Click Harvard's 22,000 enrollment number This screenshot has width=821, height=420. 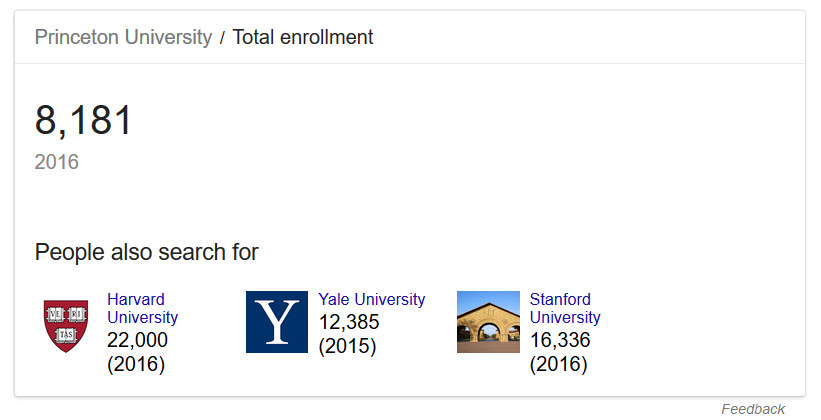tap(137, 341)
